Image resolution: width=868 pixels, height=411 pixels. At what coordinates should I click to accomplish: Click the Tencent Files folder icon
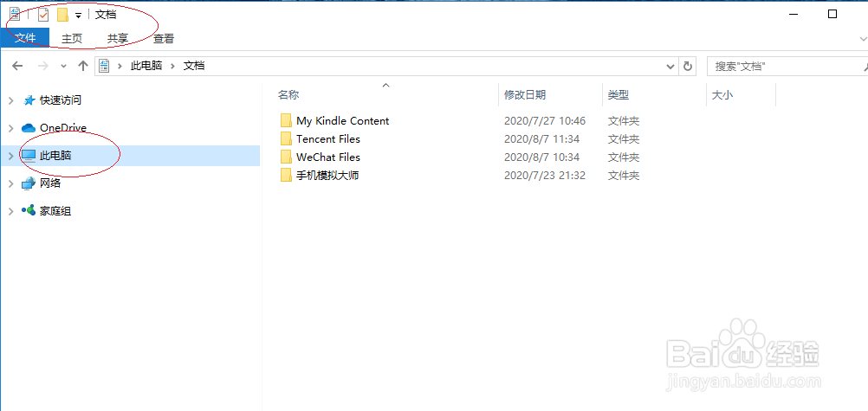286,138
